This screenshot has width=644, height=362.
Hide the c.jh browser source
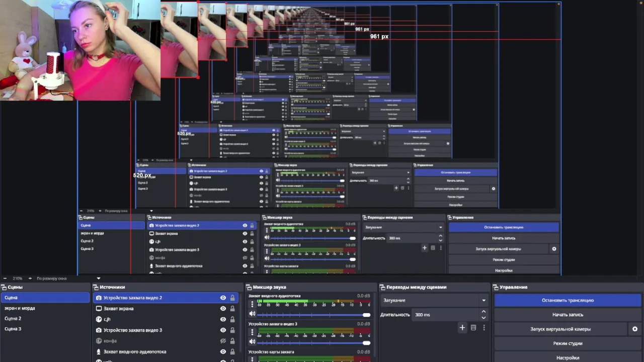click(223, 319)
